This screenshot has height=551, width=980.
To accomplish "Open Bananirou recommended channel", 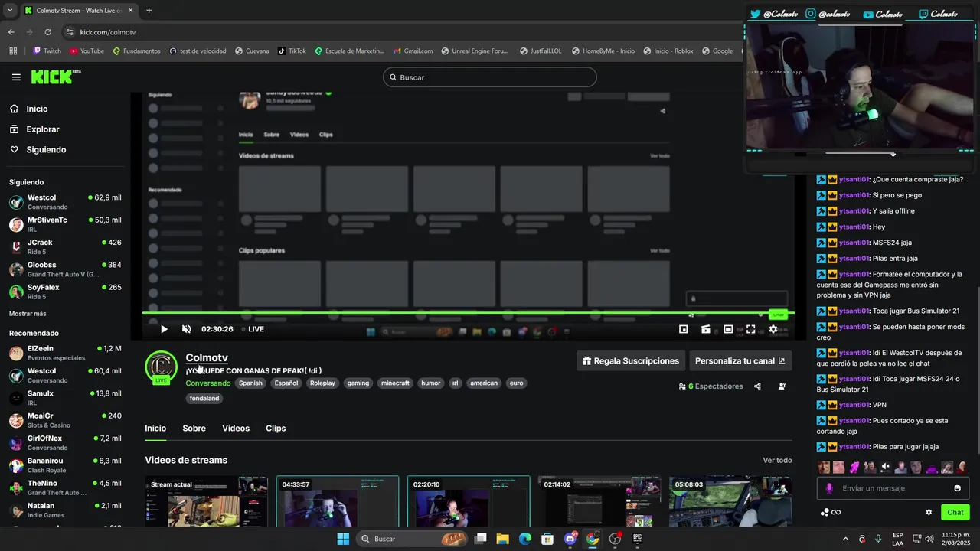I will [65, 465].
